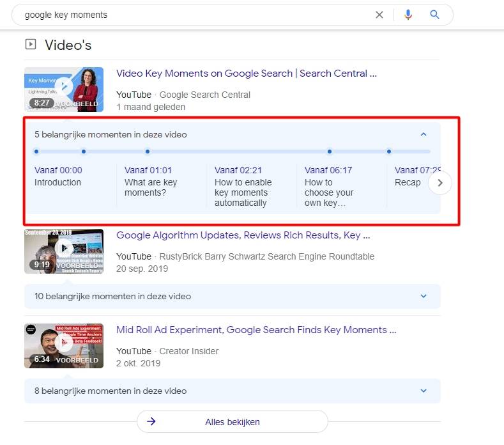This screenshot has width=504, height=445.
Task: Collapse the 5 belangrijke momenten panel
Action: (x=424, y=134)
